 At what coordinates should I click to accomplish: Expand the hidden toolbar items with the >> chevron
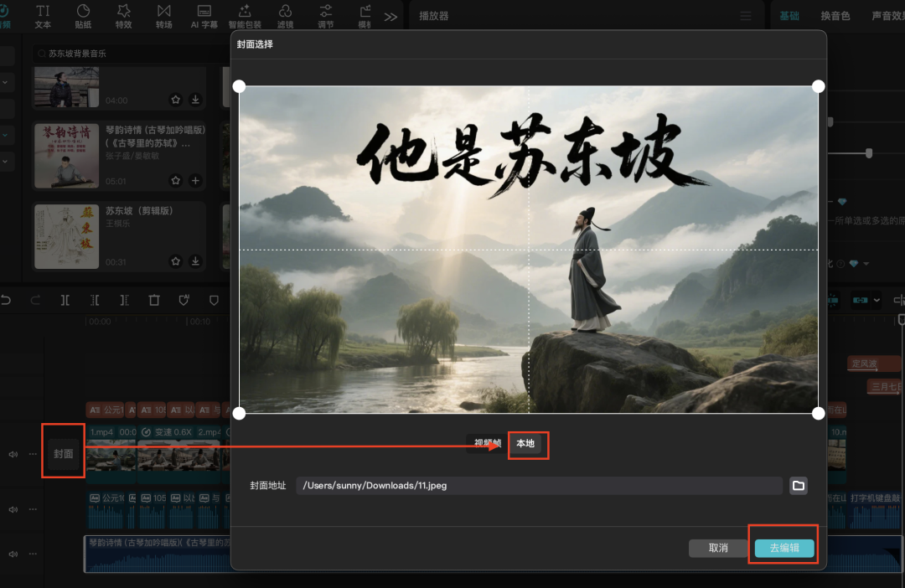[390, 15]
